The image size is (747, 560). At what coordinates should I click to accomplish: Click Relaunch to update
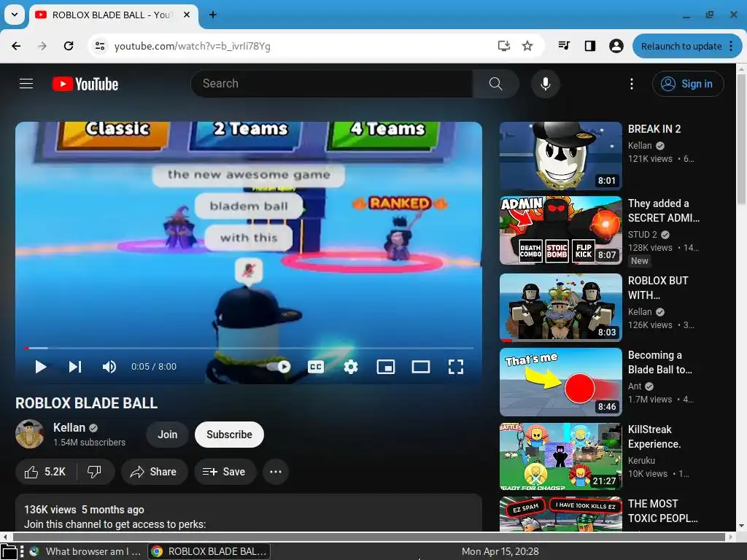681,46
